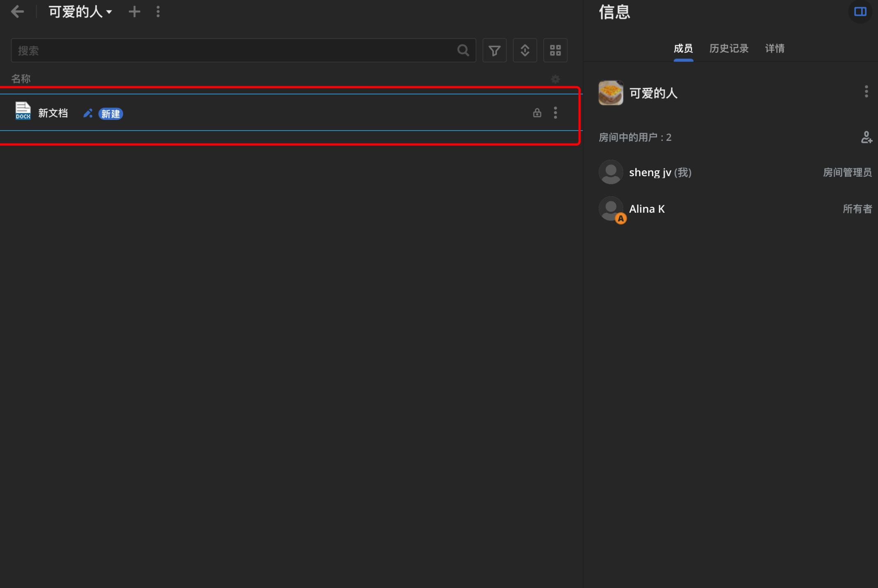The height and width of the screenshot is (588, 878).
Task: Click the magnifier search icon
Action: pyautogui.click(x=463, y=51)
